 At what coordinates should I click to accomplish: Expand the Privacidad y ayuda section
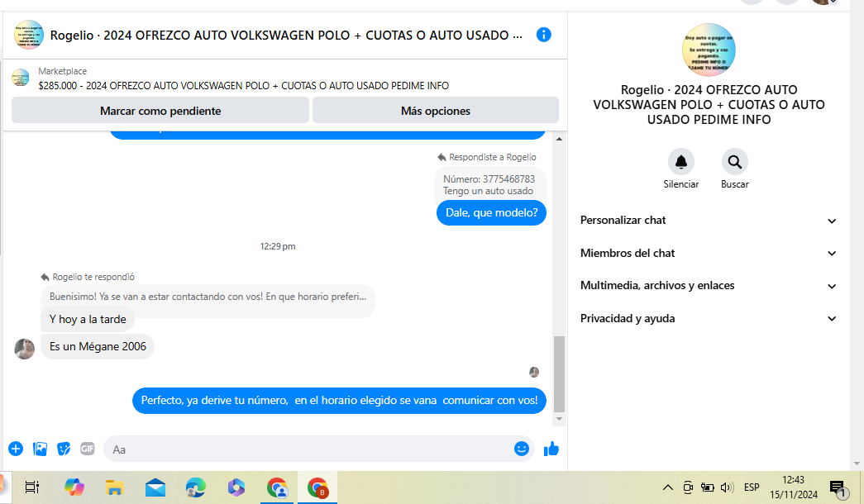(832, 319)
